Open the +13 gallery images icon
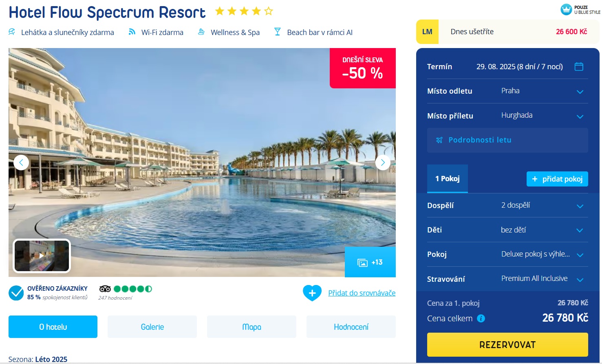Image resolution: width=602 pixels, height=364 pixels. coord(370,262)
